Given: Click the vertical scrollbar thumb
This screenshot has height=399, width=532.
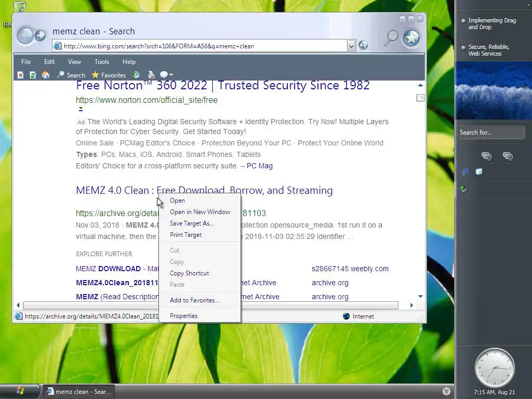Looking at the screenshot, I should click(x=420, y=98).
